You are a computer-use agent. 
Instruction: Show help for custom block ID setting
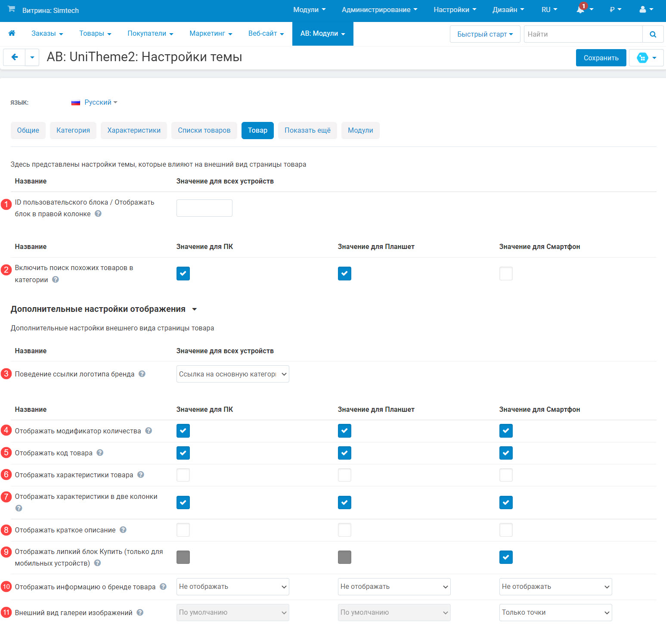[98, 214]
